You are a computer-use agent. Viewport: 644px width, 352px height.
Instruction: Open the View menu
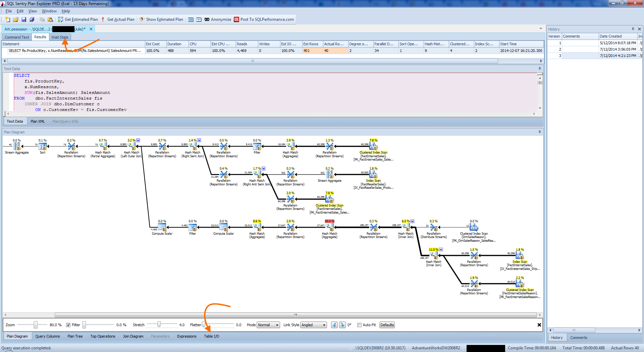point(33,11)
